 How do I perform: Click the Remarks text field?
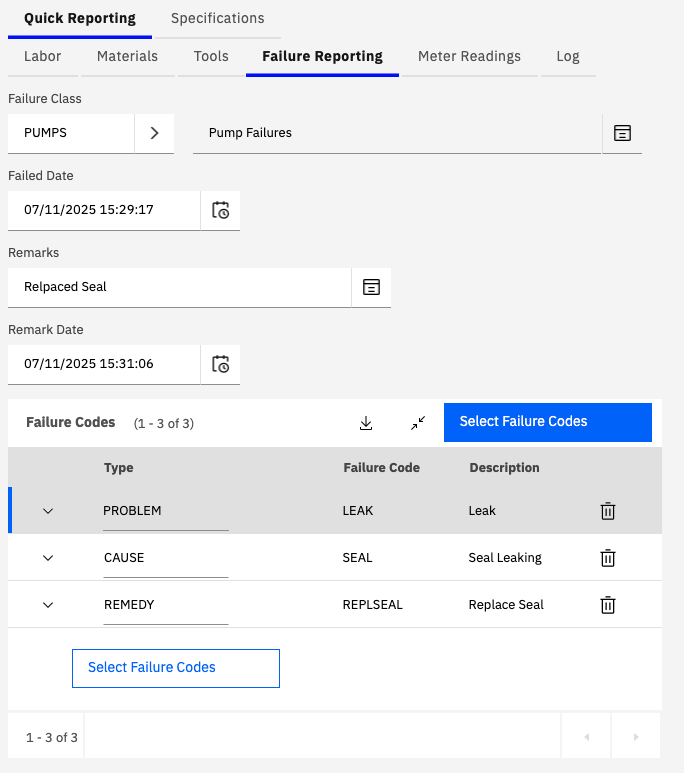(180, 287)
